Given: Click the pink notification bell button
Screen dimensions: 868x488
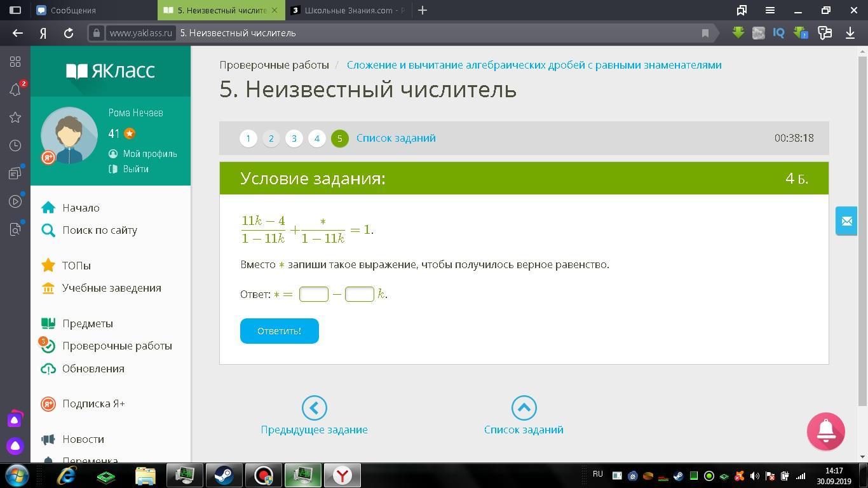Looking at the screenshot, I should [x=825, y=431].
